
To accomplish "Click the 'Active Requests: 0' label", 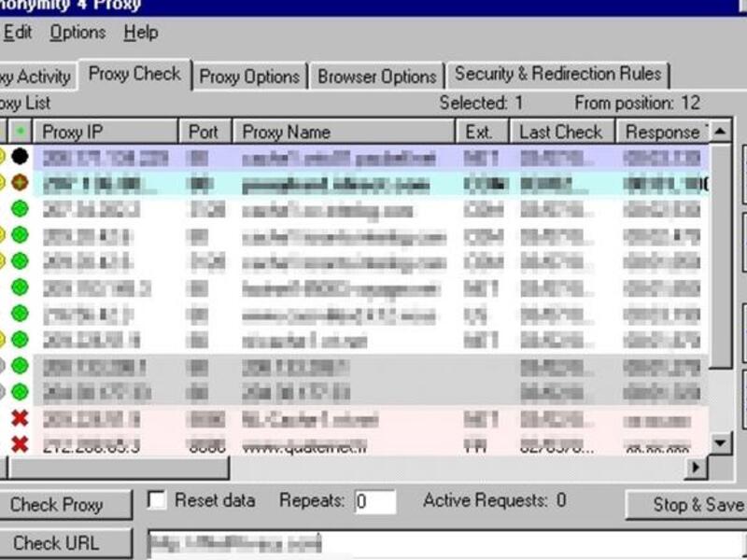I will click(x=495, y=500).
